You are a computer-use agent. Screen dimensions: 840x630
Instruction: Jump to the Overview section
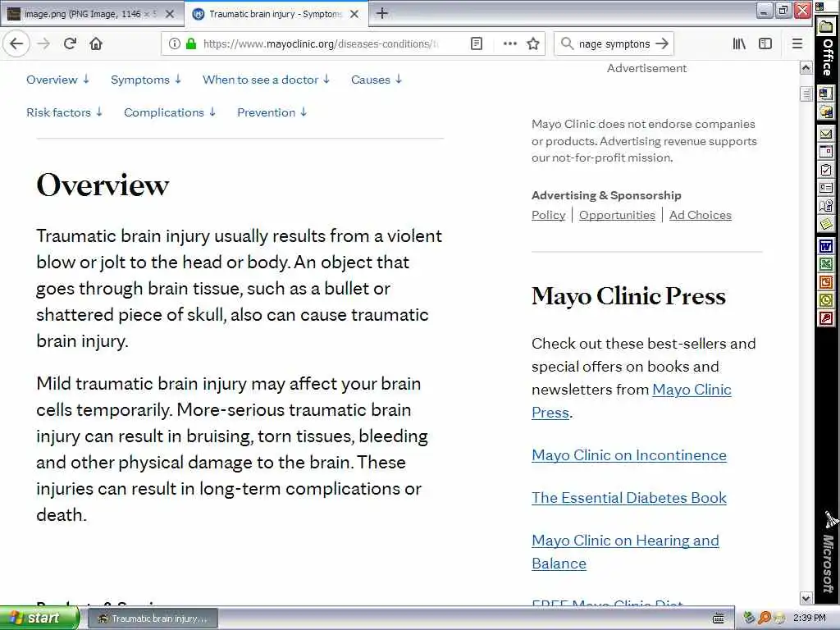[58, 80]
